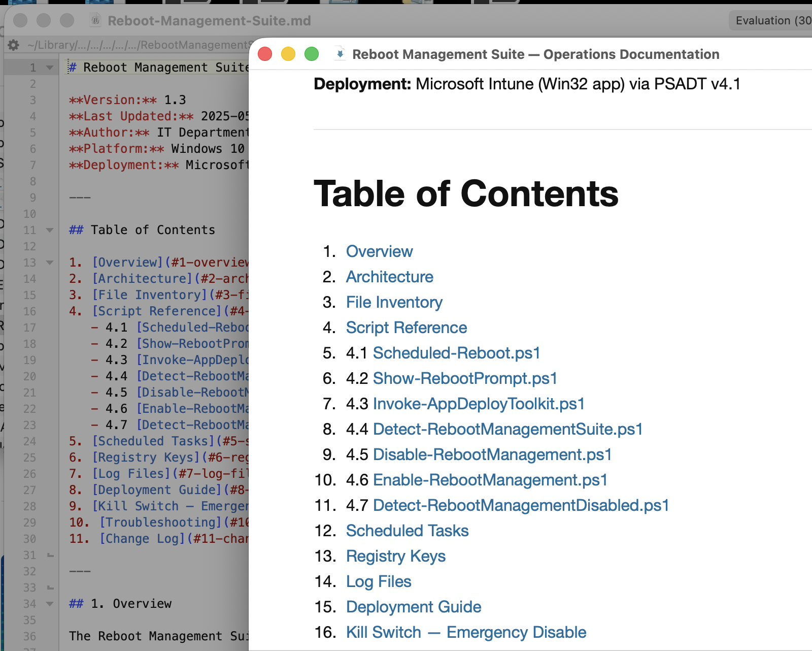Click the "**Deployment:** Microsoft" line in the editor
The image size is (812, 651).
pos(159,165)
